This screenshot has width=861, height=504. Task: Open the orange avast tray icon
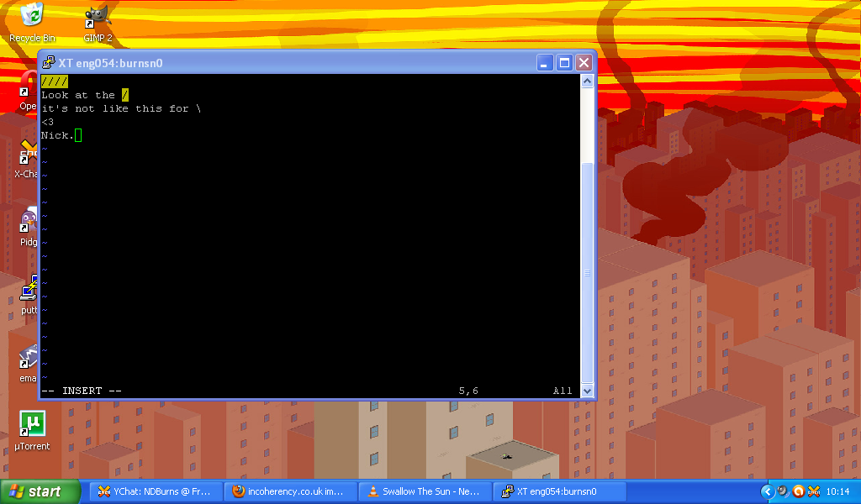point(798,491)
